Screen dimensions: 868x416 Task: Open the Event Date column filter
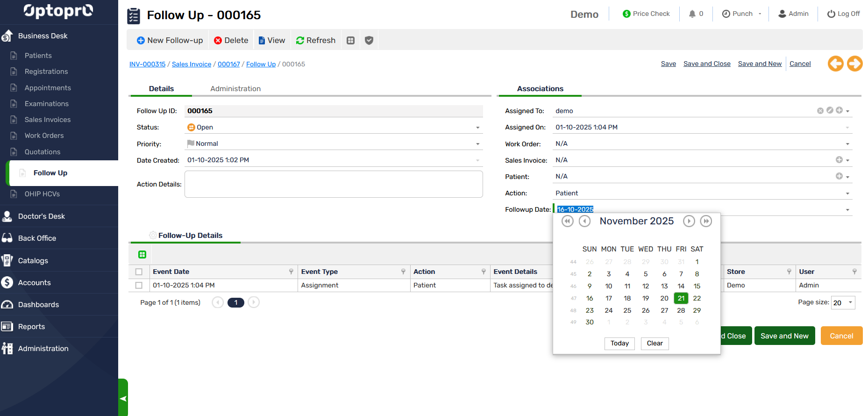[291, 272]
